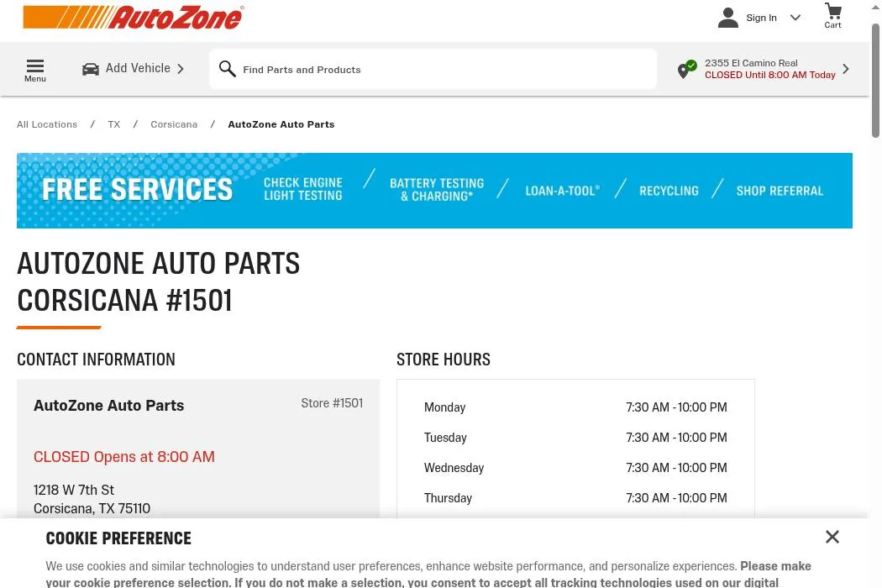Open store details chevron for 2355 El Camino Real
The height and width of the screenshot is (588, 882).
tap(846, 69)
